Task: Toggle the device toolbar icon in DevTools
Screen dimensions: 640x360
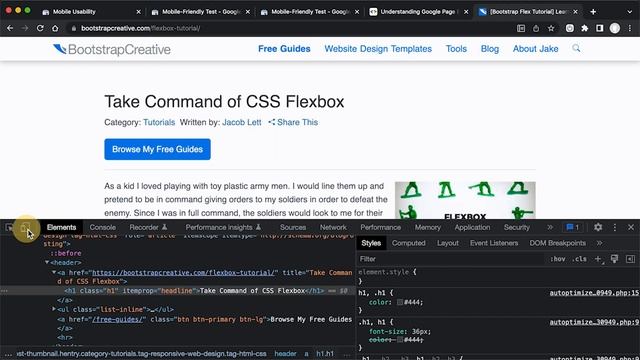Action: 25,227
